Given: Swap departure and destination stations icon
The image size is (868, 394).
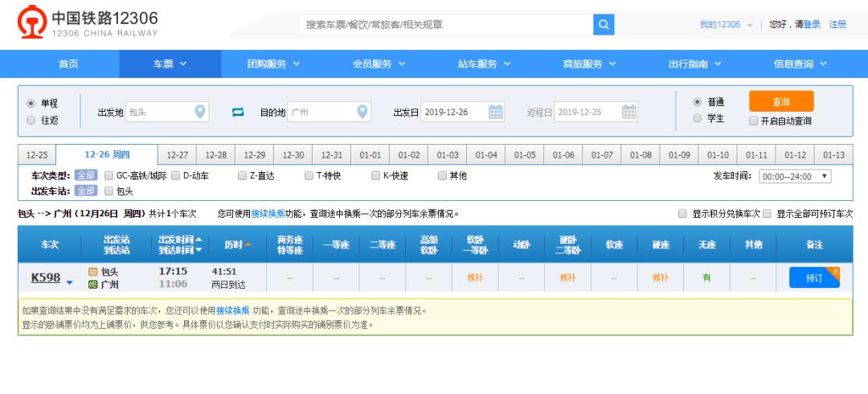Looking at the screenshot, I should click(x=237, y=112).
